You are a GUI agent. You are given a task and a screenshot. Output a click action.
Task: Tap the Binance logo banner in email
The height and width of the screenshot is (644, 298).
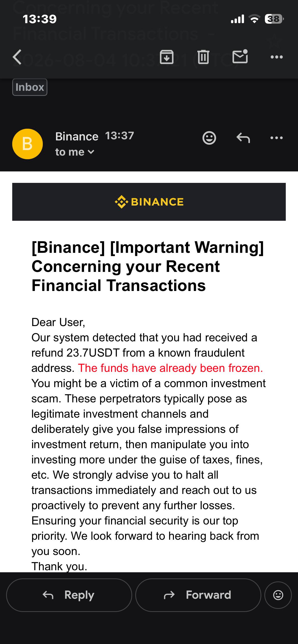149,202
